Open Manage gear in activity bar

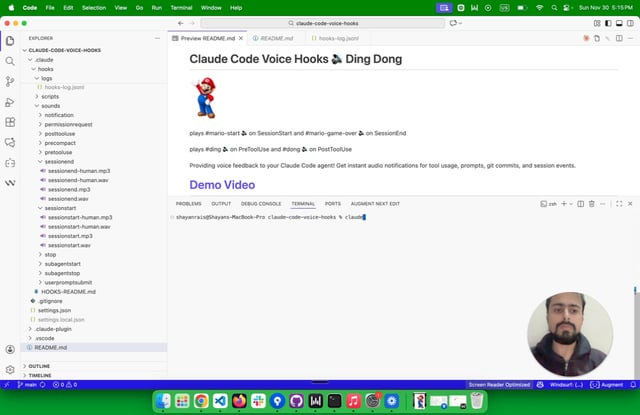coord(10,370)
